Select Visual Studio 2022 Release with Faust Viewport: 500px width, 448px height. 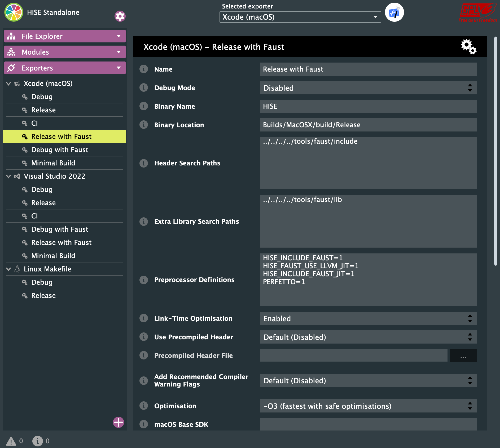pos(64,243)
